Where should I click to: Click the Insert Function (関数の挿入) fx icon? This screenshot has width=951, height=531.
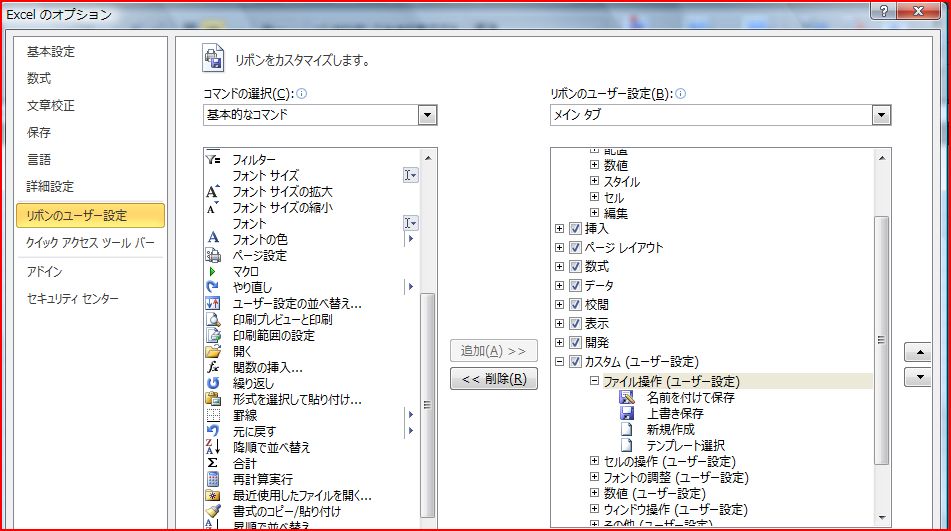click(x=213, y=367)
